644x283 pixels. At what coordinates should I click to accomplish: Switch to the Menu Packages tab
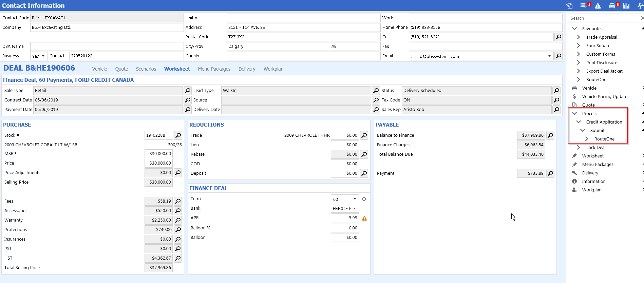pos(214,69)
